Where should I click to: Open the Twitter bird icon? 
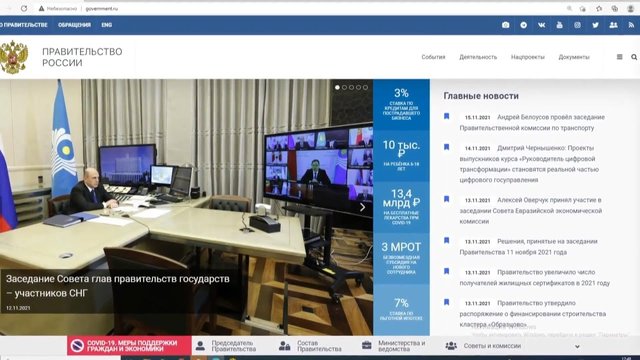596,25
